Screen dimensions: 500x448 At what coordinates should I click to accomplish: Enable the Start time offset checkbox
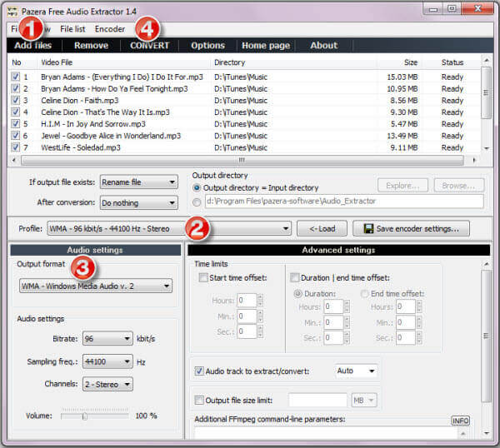click(204, 277)
